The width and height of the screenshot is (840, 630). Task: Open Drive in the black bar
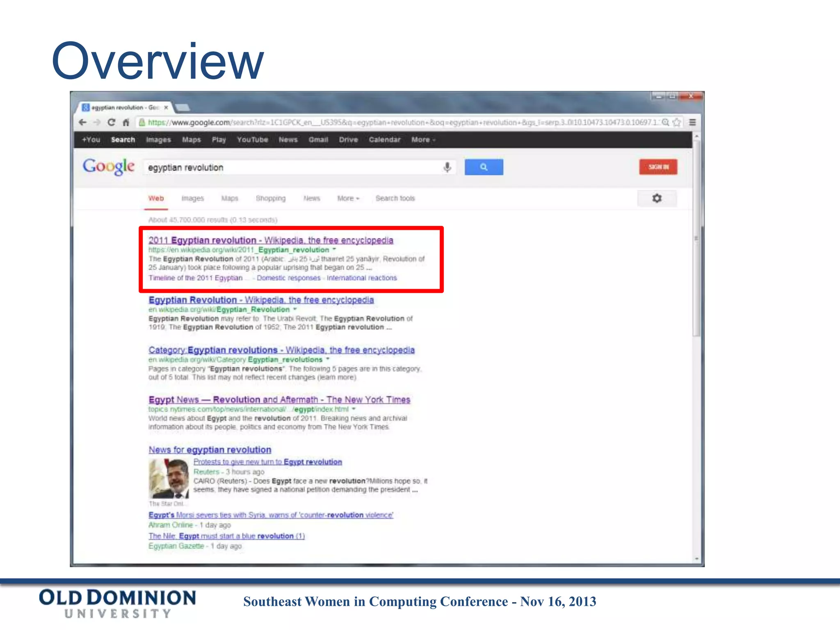point(348,139)
